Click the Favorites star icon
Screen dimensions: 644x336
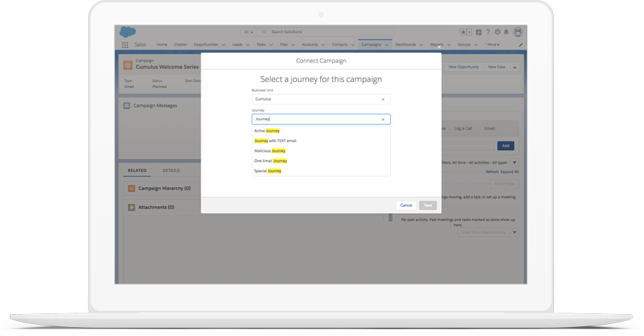(x=463, y=32)
